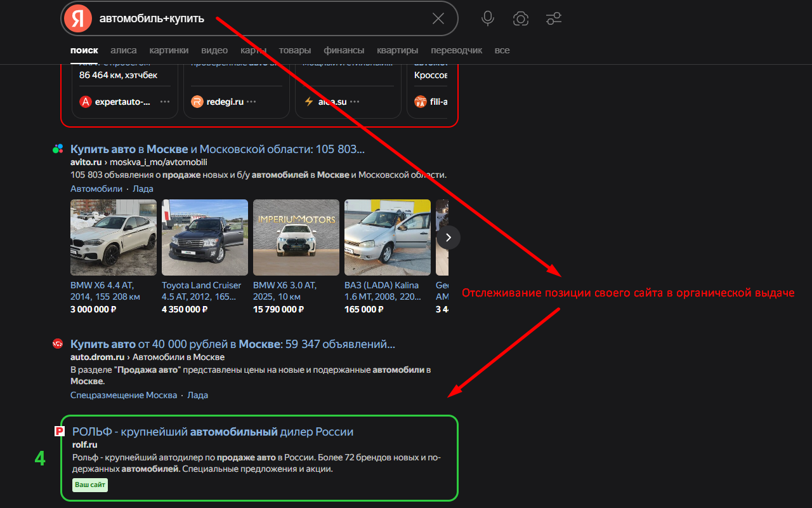Open the VAZ Lada Kalina photo thumbnail

pyautogui.click(x=388, y=237)
